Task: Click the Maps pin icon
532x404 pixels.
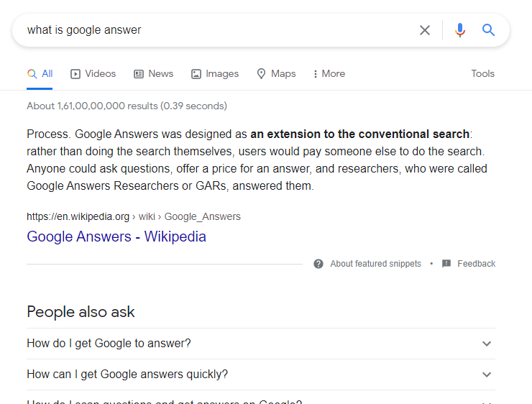Action: [x=262, y=74]
